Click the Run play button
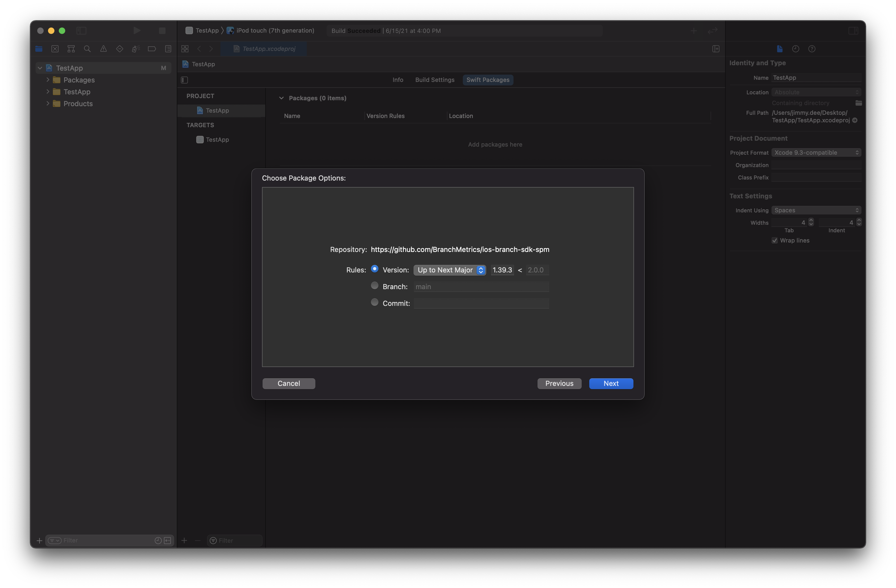The image size is (896, 588). point(137,30)
